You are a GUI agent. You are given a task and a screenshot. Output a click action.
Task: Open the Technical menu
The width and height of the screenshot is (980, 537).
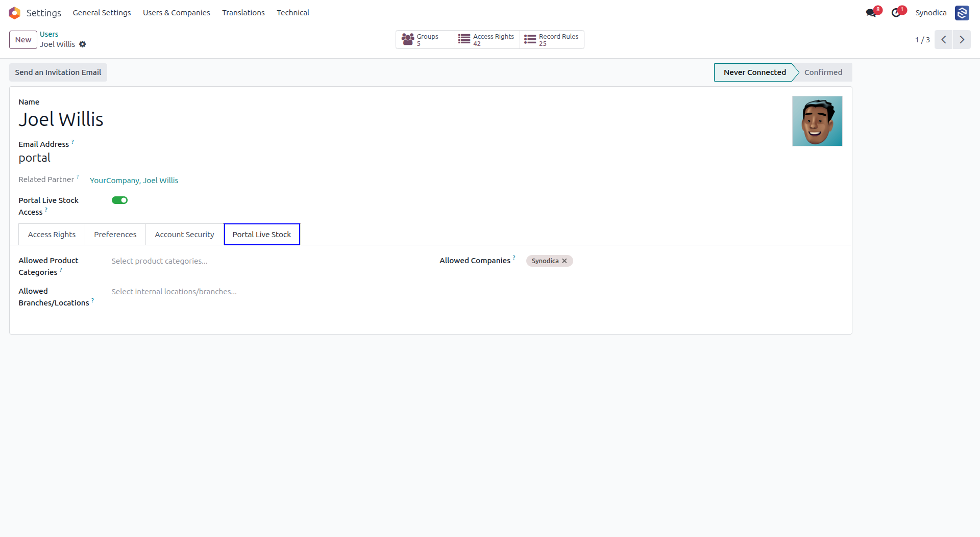coord(293,13)
